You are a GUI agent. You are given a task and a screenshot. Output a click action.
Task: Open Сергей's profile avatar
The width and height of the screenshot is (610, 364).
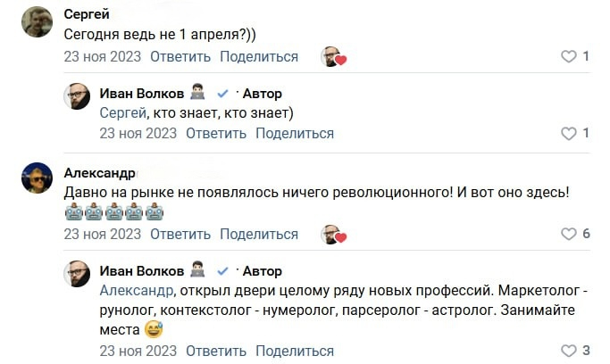(x=37, y=21)
